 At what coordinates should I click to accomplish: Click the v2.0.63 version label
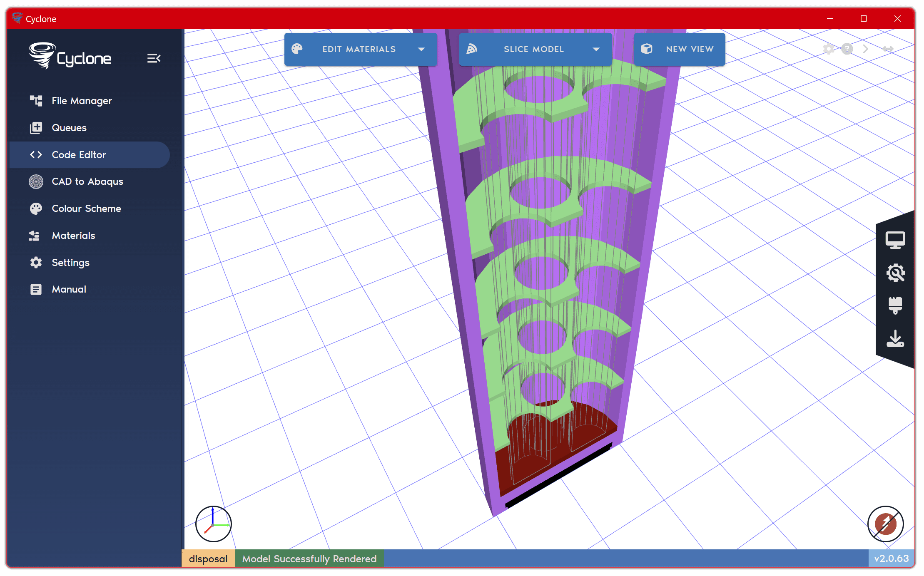point(891,559)
